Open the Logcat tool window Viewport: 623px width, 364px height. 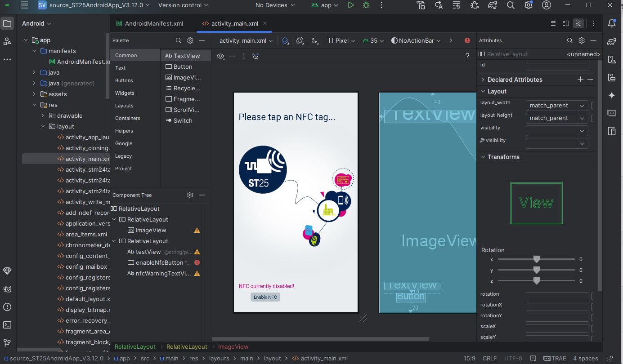point(7,289)
